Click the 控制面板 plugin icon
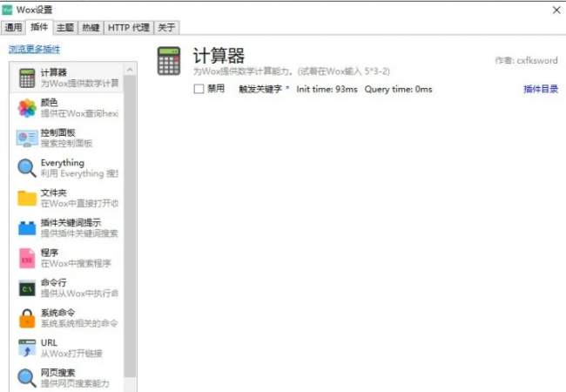The image size is (566, 392). pyautogui.click(x=27, y=139)
